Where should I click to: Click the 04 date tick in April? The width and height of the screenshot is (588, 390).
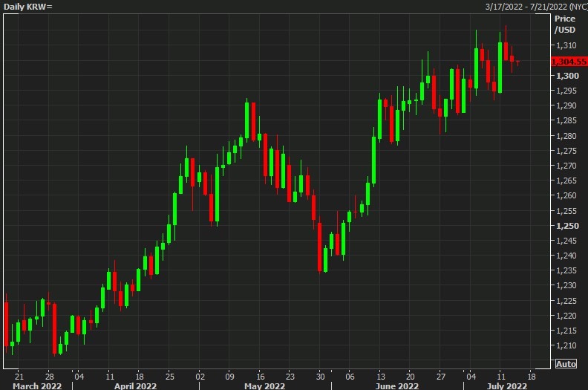(79, 376)
